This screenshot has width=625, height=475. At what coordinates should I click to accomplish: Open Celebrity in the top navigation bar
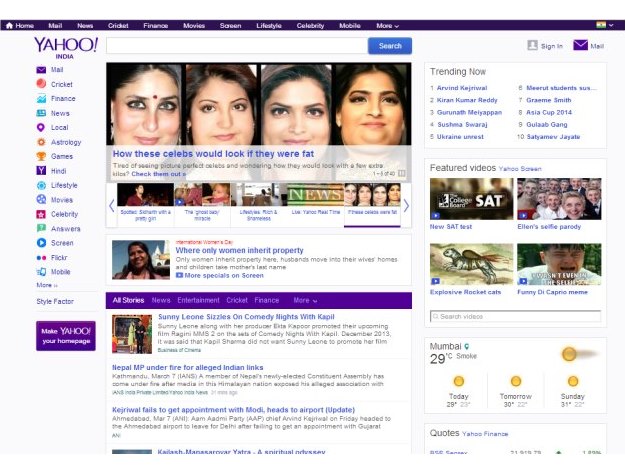(x=310, y=26)
